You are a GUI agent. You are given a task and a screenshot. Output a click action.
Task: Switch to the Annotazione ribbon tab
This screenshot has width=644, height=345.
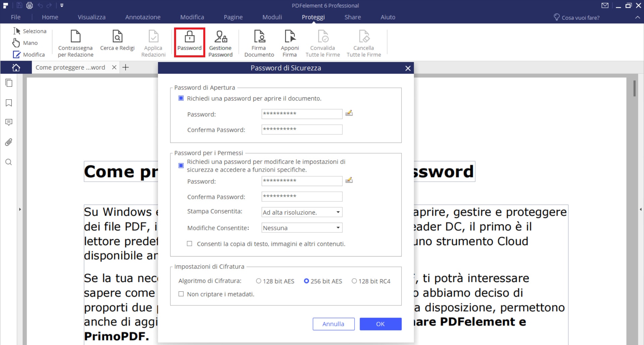[x=143, y=17]
